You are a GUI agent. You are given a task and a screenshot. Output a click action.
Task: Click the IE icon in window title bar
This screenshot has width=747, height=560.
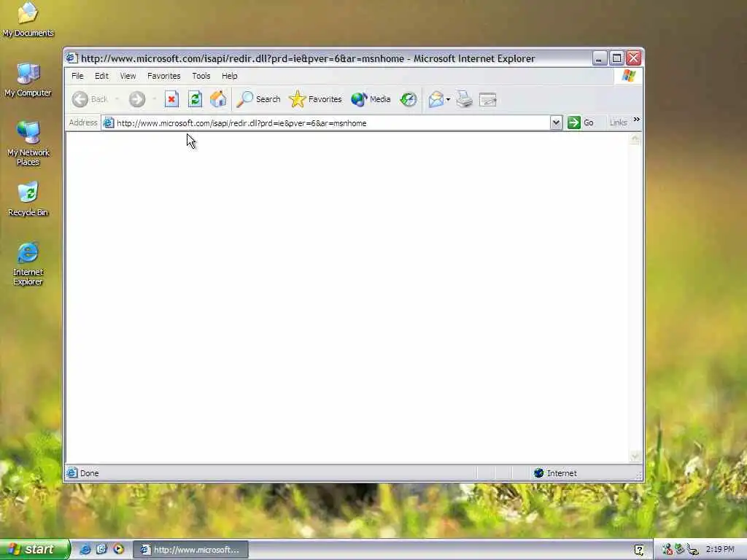click(x=71, y=58)
